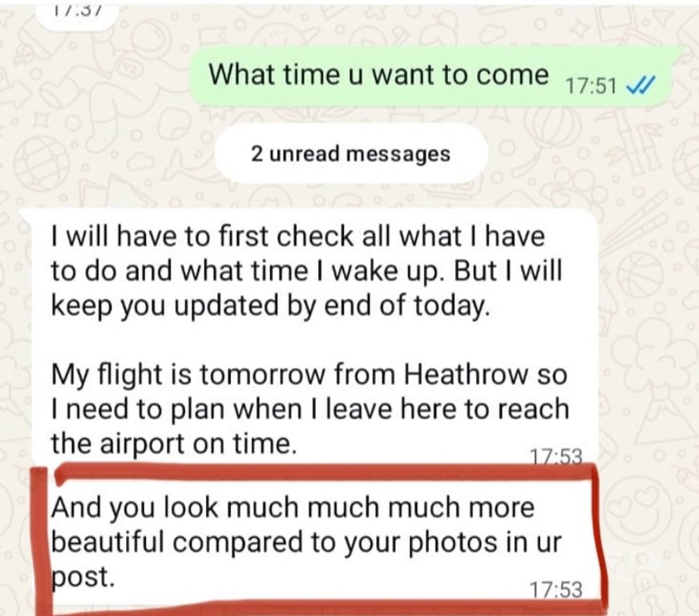Click the 17:51 timestamp on the sent message

click(x=591, y=86)
